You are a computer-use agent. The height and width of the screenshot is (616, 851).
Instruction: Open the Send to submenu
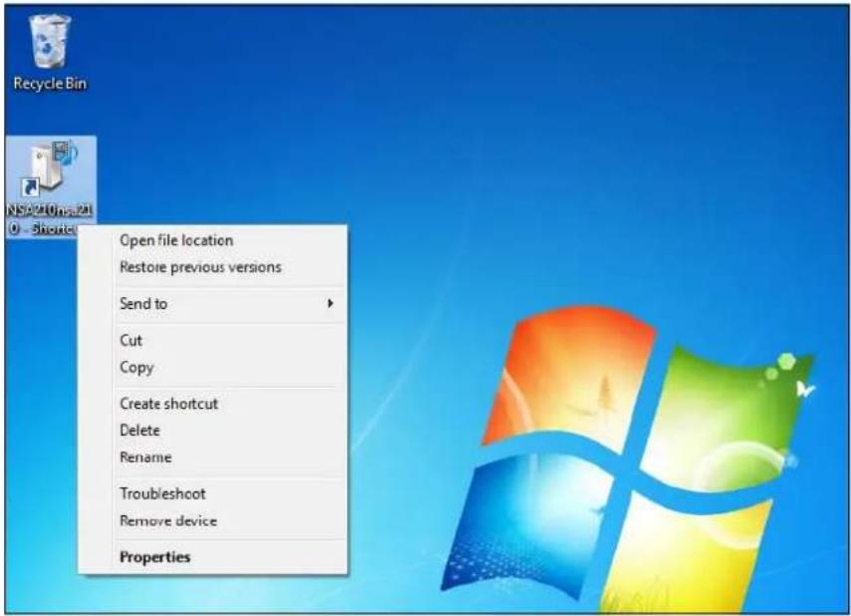212,304
